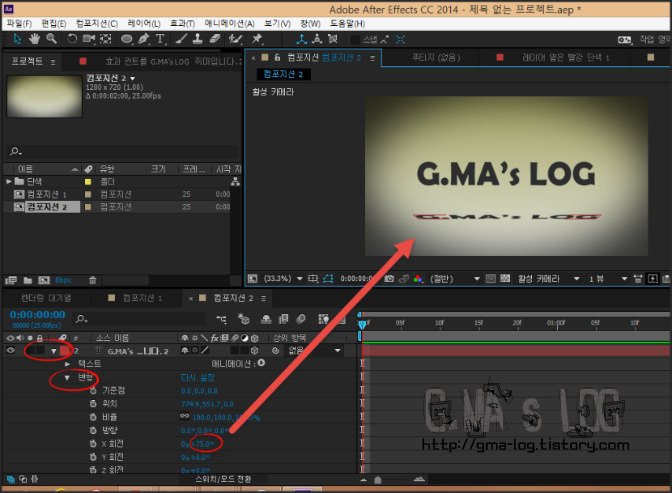Select the Hand tool
The width and height of the screenshot is (672, 493).
34,39
